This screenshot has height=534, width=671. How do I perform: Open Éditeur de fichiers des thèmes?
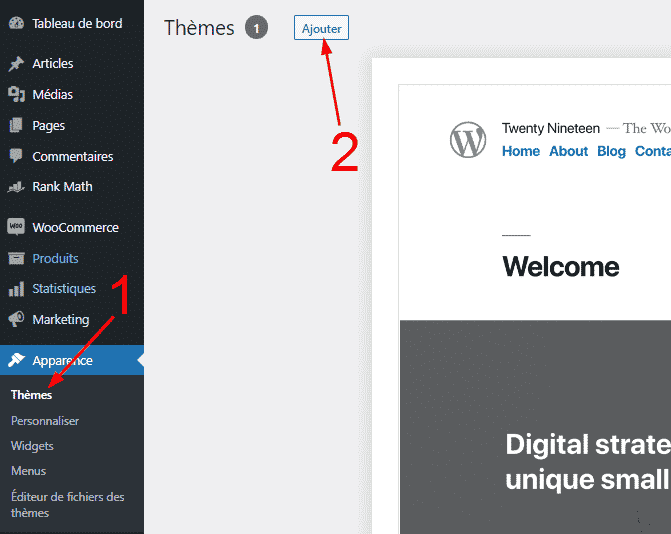pos(67,504)
